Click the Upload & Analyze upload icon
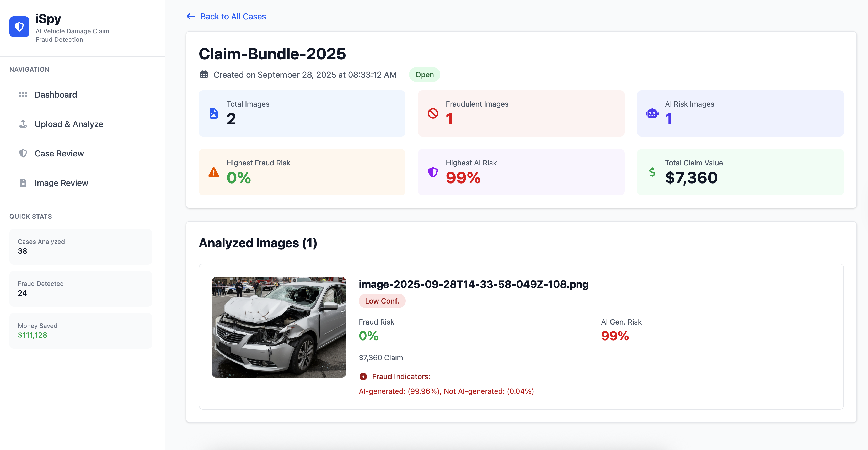The height and width of the screenshot is (450, 868). 23,124
